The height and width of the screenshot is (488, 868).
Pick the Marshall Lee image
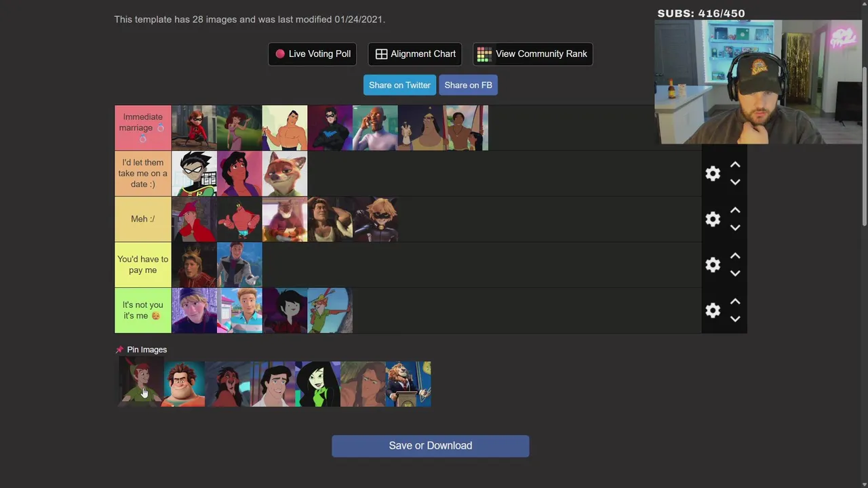pos(285,310)
